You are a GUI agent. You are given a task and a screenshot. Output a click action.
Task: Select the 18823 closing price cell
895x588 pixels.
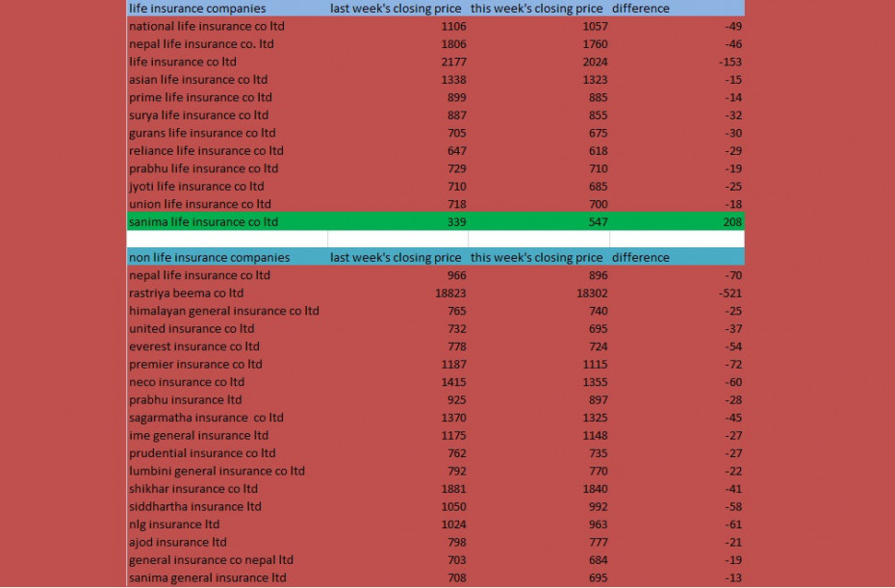(x=397, y=293)
